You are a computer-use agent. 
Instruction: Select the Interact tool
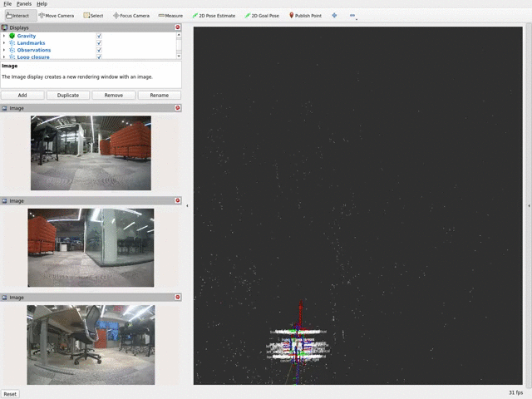(17, 16)
